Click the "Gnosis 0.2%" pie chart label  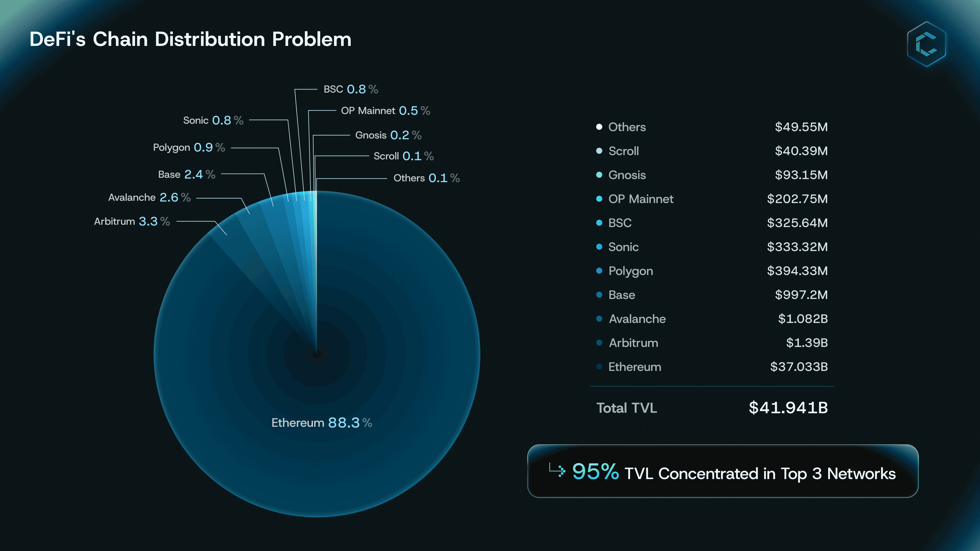388,135
